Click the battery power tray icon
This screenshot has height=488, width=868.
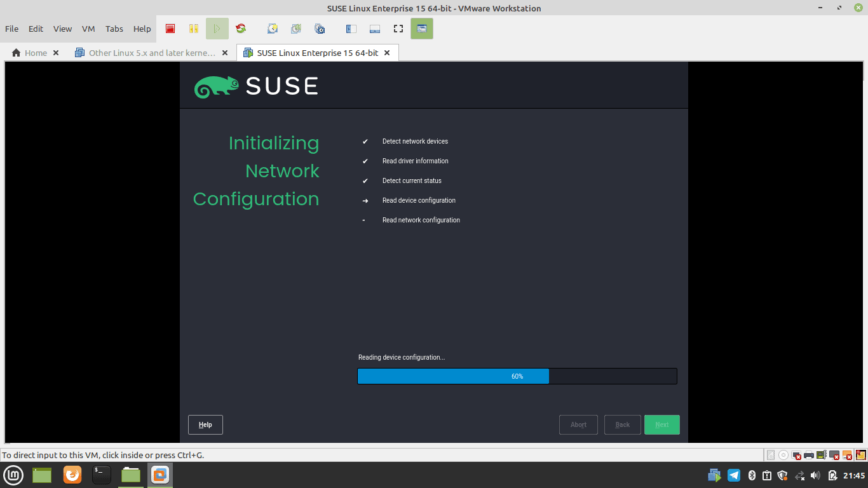[x=832, y=475]
